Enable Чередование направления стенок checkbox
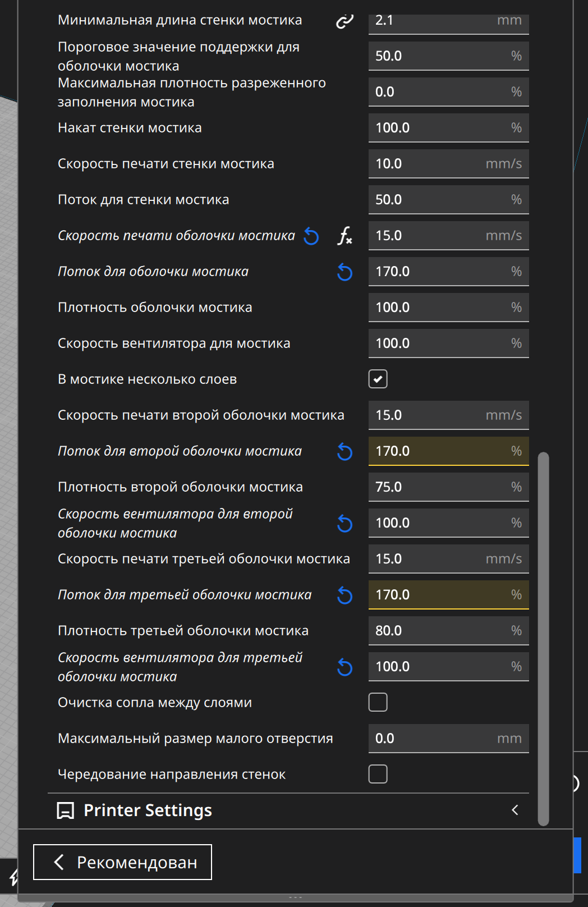This screenshot has width=588, height=907. pyautogui.click(x=378, y=774)
